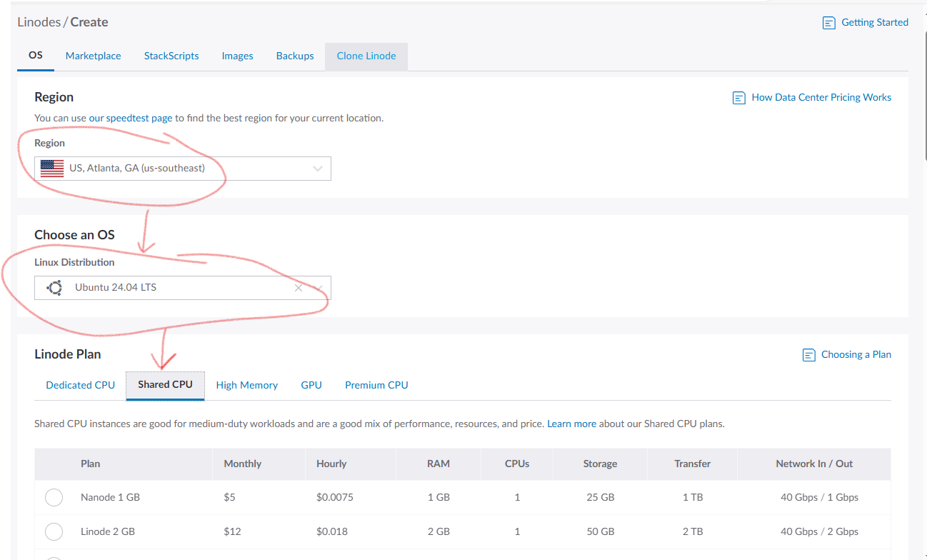Click the Transfer column header
927x560 pixels.
point(693,464)
